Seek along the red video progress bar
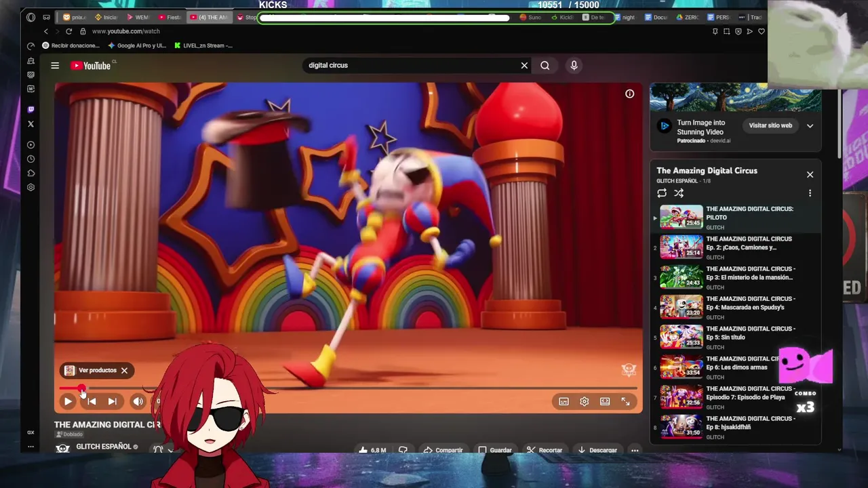Viewport: 868px width, 488px height. click(x=347, y=388)
